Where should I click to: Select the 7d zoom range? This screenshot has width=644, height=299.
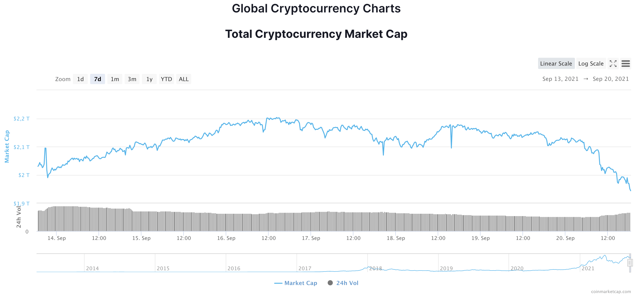tap(97, 79)
